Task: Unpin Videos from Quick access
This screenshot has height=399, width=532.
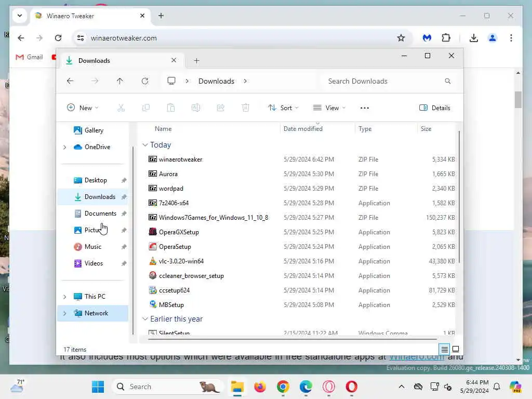Action: [x=124, y=263]
